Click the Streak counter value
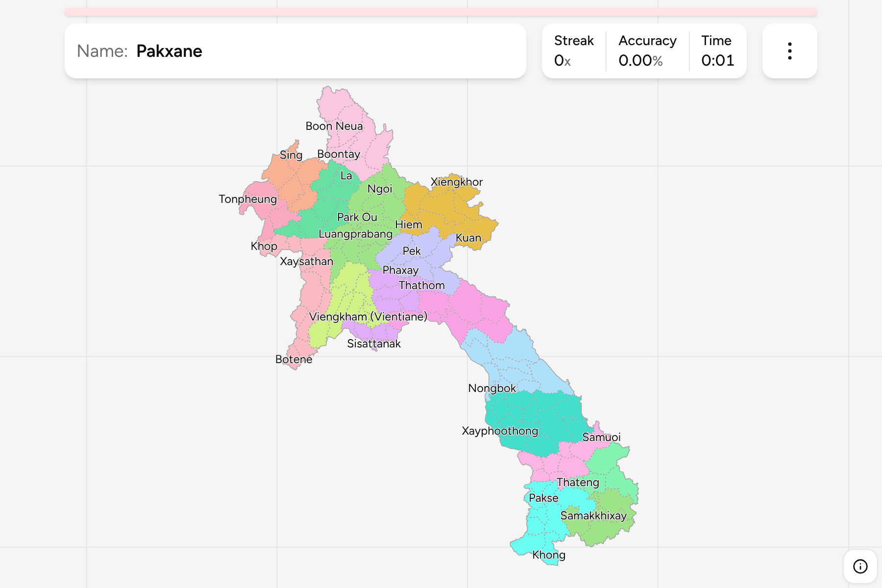 point(563,61)
